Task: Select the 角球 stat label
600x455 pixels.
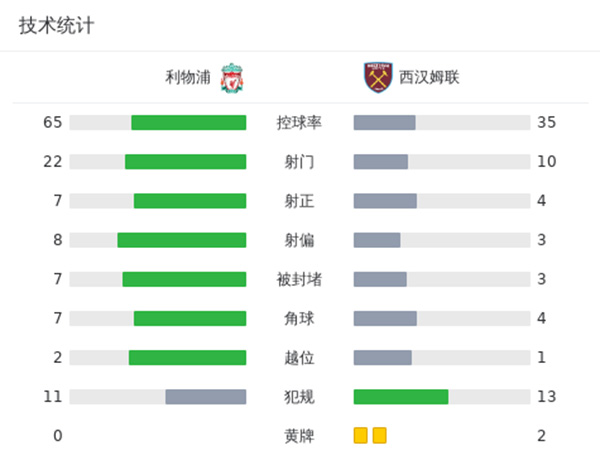Action: click(299, 318)
